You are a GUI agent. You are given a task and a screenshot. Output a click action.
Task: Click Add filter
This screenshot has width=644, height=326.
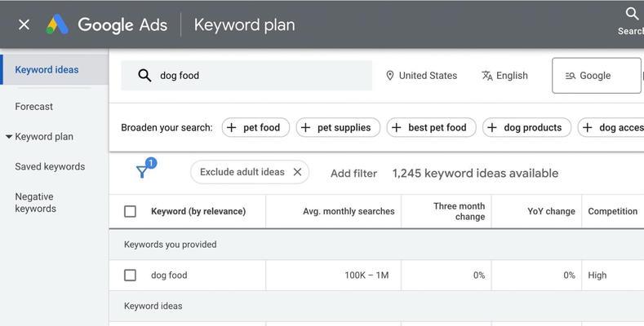point(353,174)
